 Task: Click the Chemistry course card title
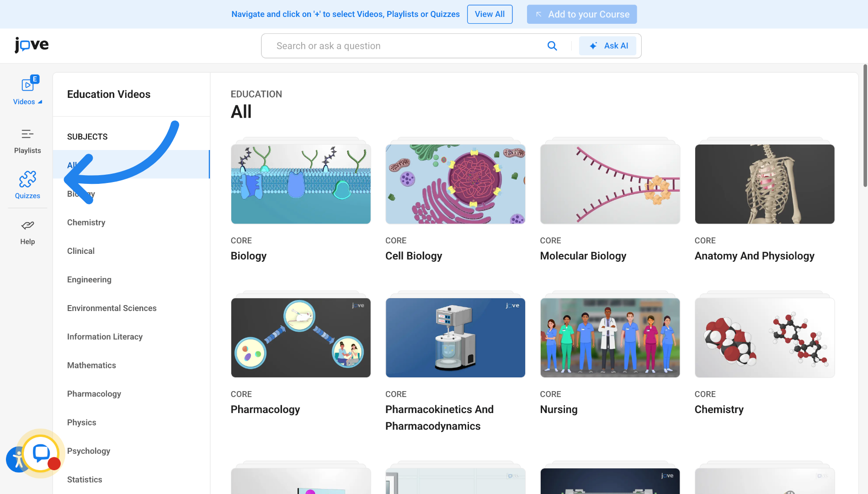[719, 410]
